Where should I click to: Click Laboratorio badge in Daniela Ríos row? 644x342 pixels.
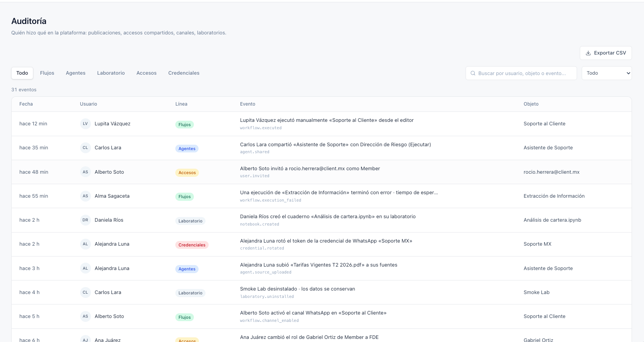[190, 221]
